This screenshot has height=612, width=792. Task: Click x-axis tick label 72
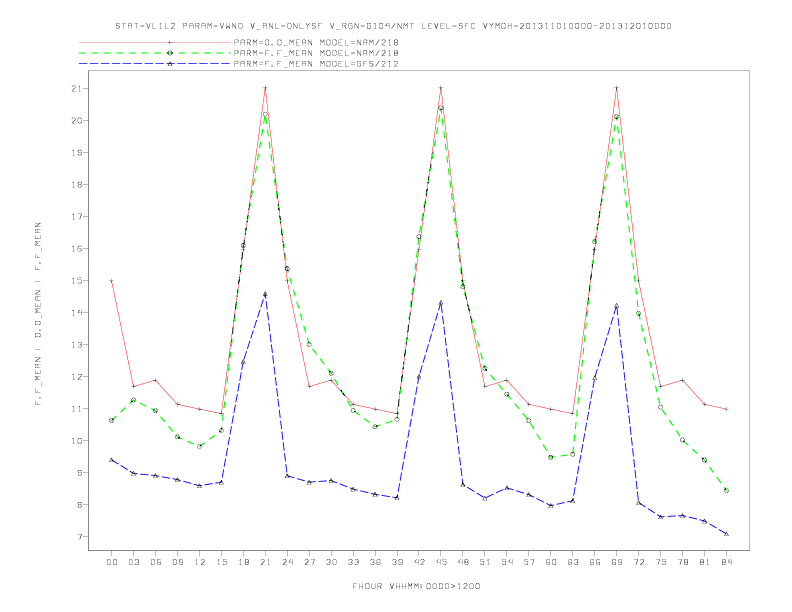[639, 562]
